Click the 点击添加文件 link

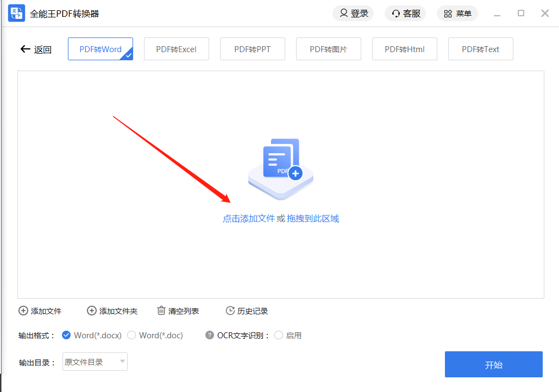[x=249, y=219]
